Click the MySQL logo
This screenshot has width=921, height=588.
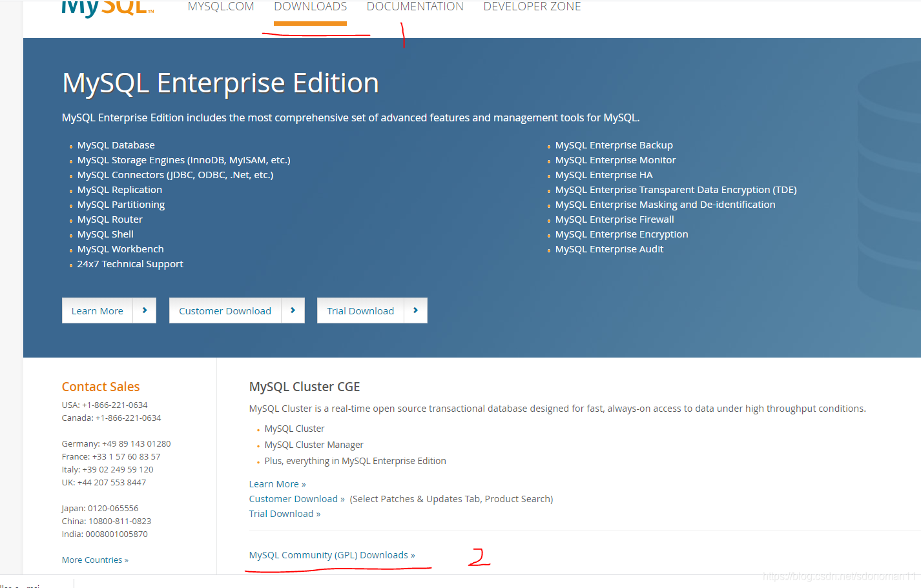coord(107,9)
